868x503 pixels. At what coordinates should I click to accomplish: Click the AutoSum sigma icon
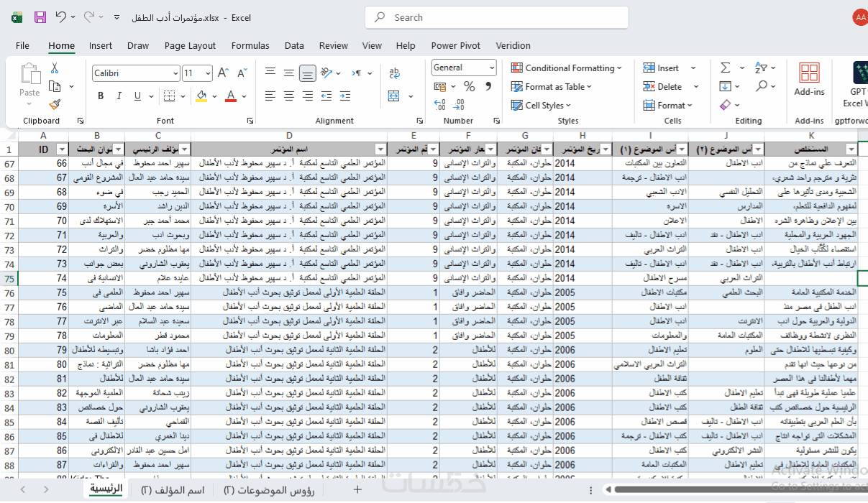coord(725,68)
